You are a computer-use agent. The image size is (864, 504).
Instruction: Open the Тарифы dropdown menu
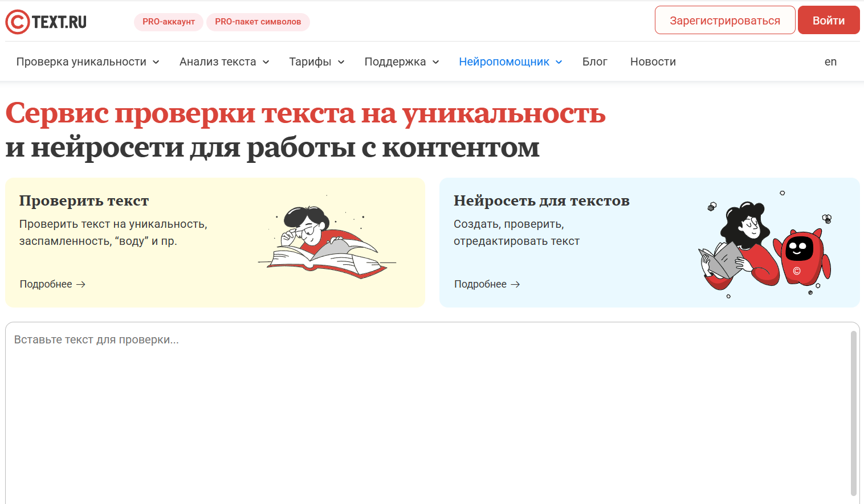tap(316, 62)
